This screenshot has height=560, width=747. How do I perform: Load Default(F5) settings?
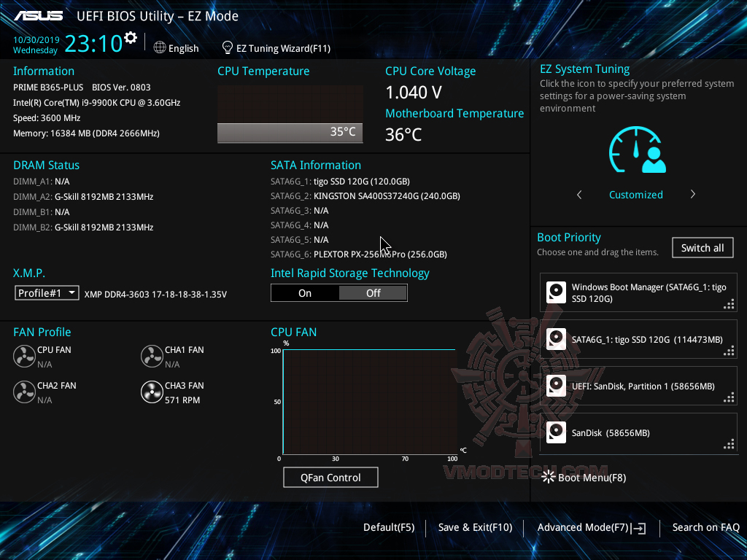(389, 527)
